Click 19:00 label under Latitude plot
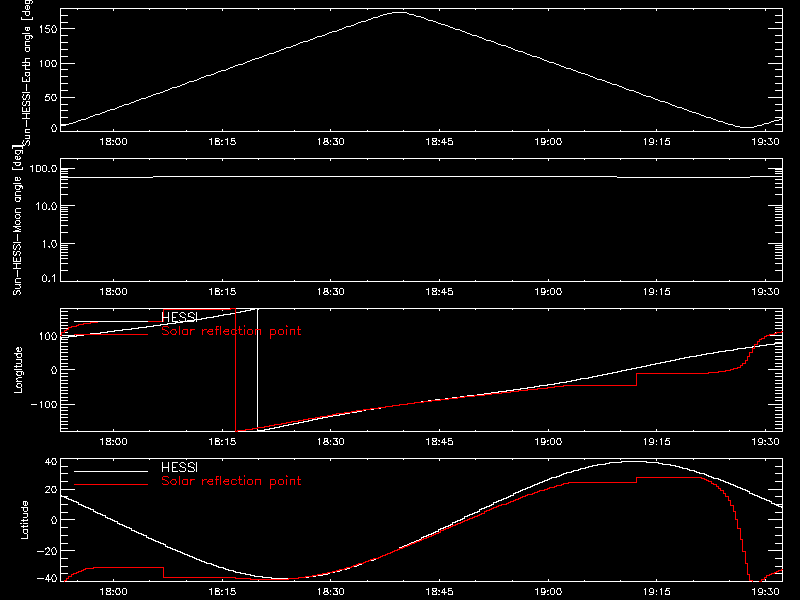The width and height of the screenshot is (800, 600). [548, 592]
